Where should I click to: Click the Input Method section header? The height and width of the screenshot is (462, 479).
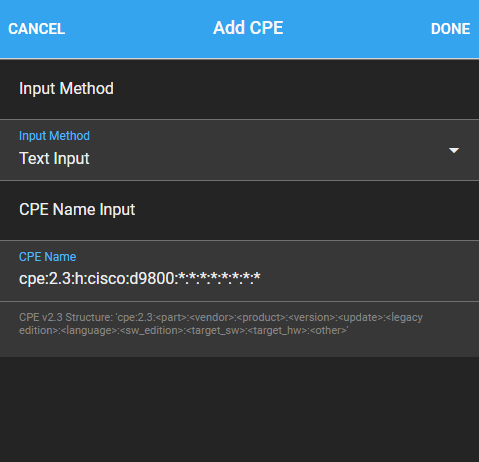coord(66,89)
